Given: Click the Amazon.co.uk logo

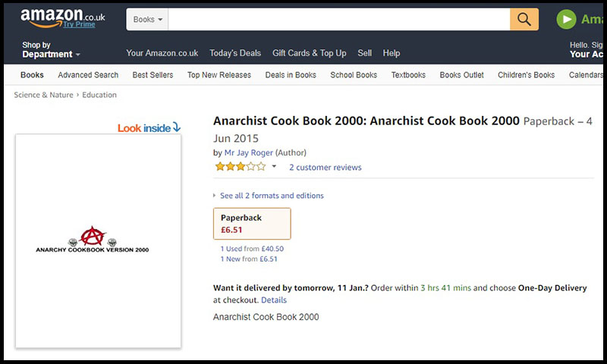Looking at the screenshot, I should tap(63, 17).
